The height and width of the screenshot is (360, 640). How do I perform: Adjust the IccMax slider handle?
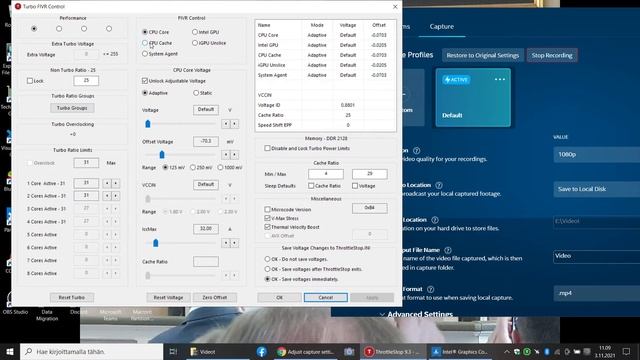[156, 243]
